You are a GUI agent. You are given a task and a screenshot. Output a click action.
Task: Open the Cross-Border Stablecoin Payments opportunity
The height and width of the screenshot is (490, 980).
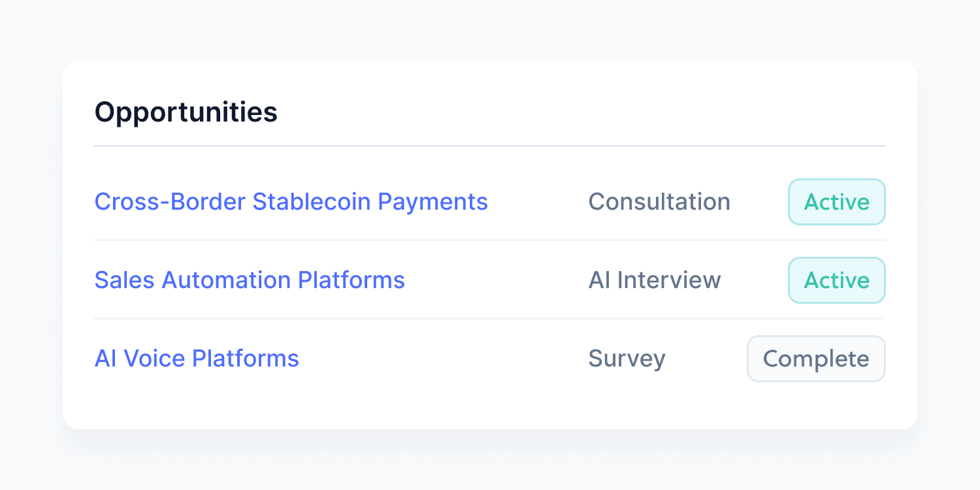[x=291, y=202]
